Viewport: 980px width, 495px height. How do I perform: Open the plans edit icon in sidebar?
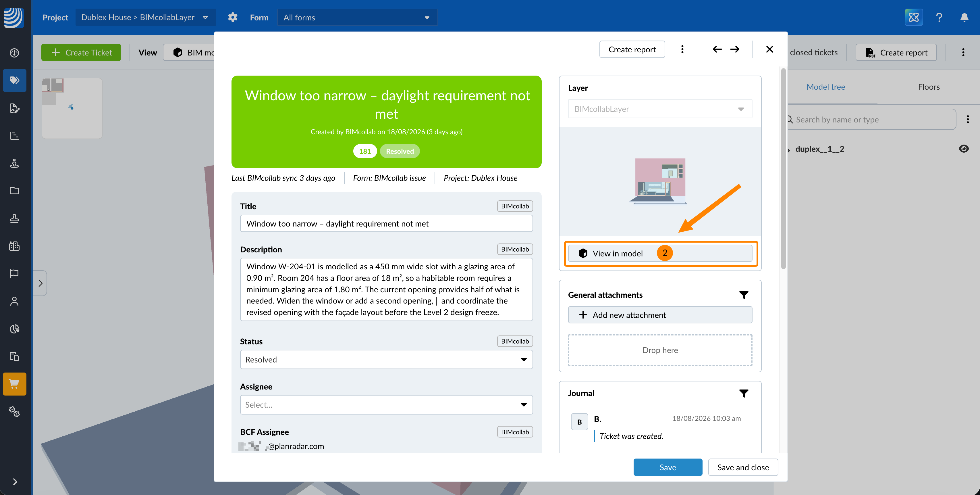pyautogui.click(x=14, y=108)
